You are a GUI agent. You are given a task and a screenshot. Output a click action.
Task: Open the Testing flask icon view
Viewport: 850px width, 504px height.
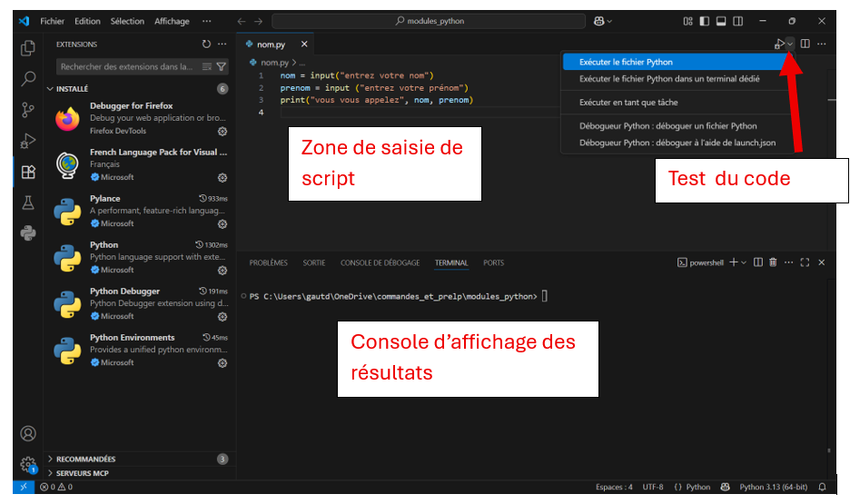(x=28, y=203)
